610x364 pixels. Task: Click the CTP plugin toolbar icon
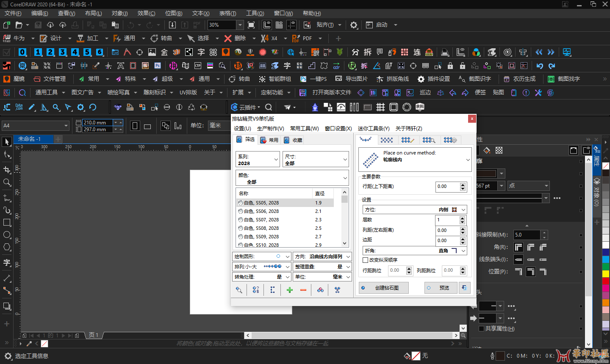coord(198,66)
